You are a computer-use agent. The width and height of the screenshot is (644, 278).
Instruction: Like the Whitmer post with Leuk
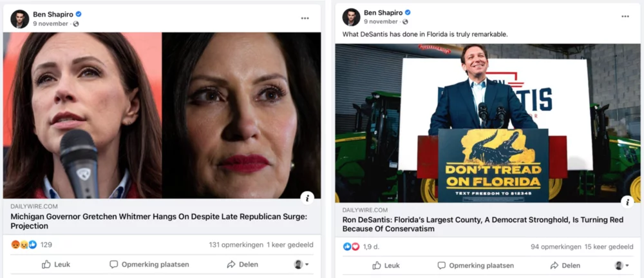56,264
